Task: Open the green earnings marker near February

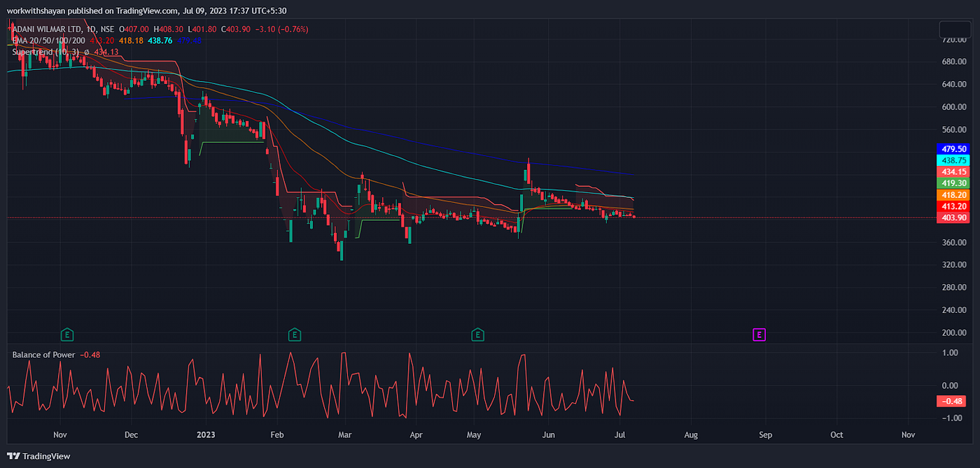Action: 295,334
